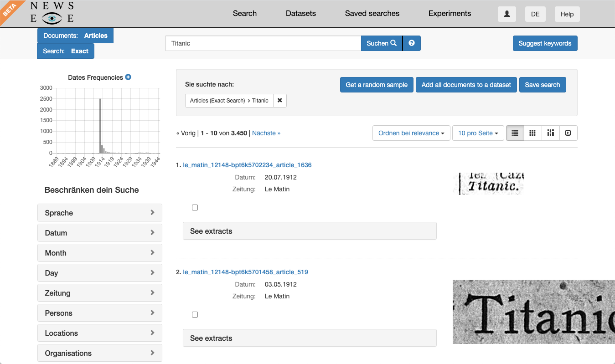Screen dimensions: 615x364
Task: Open the user account icon button
Action: (x=506, y=14)
